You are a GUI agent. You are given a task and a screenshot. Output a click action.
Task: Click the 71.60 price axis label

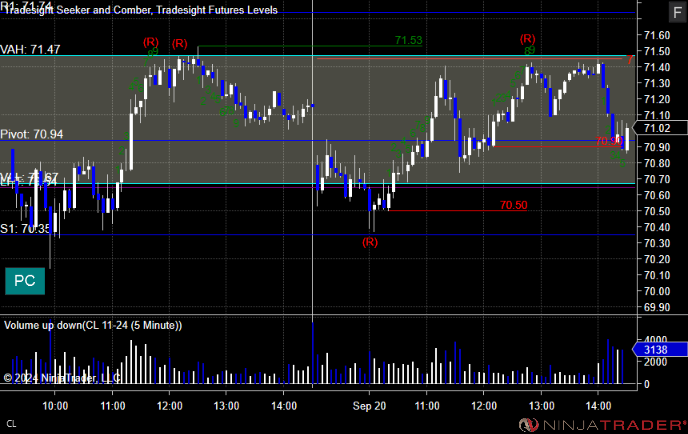(x=657, y=35)
